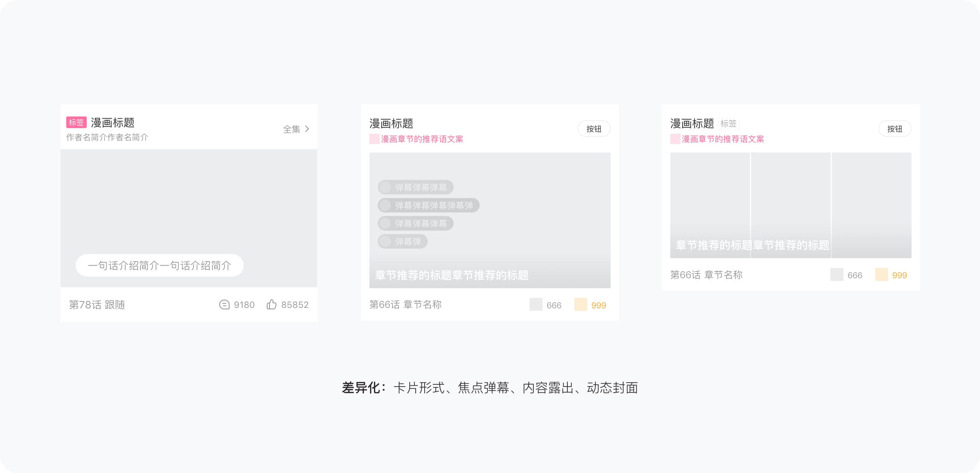Click orange icon beside 999 in right card
The image size is (980, 473).
pos(881,275)
